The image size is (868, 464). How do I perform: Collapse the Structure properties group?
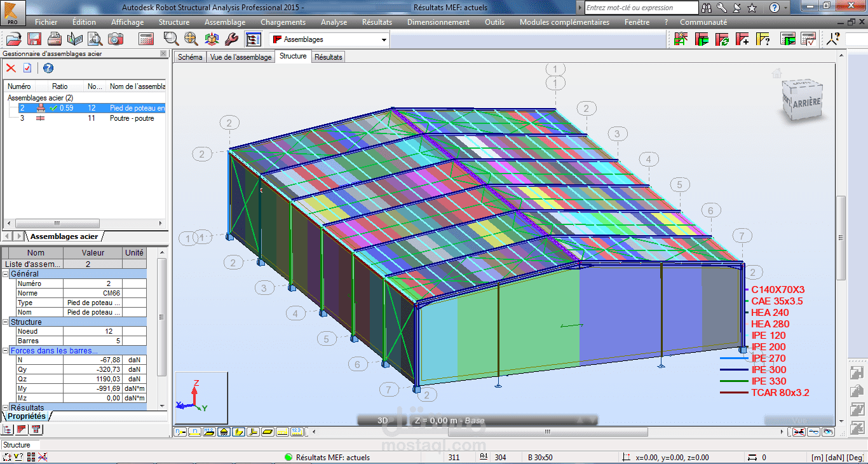(x=6, y=322)
